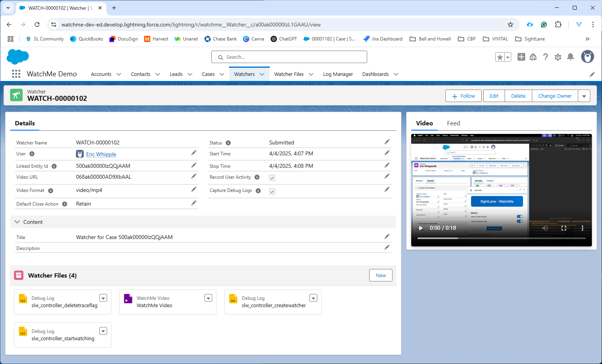Select the Details tab

pos(25,123)
